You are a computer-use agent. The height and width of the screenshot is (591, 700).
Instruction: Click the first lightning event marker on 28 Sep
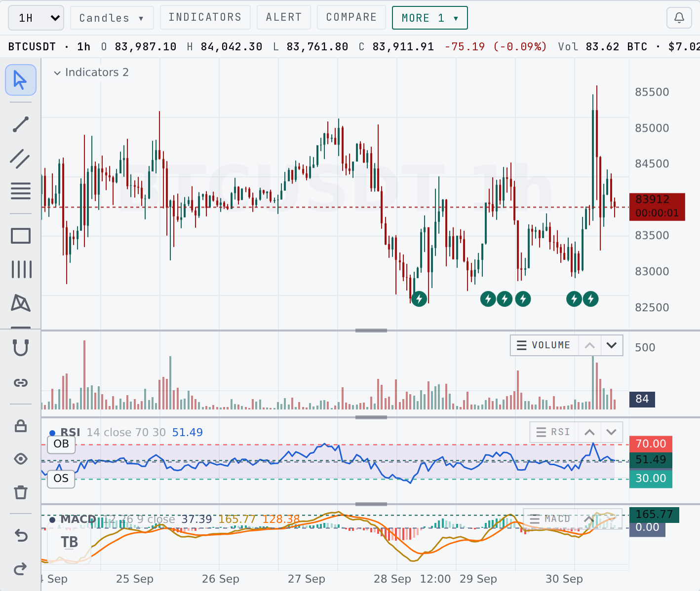[x=419, y=298]
